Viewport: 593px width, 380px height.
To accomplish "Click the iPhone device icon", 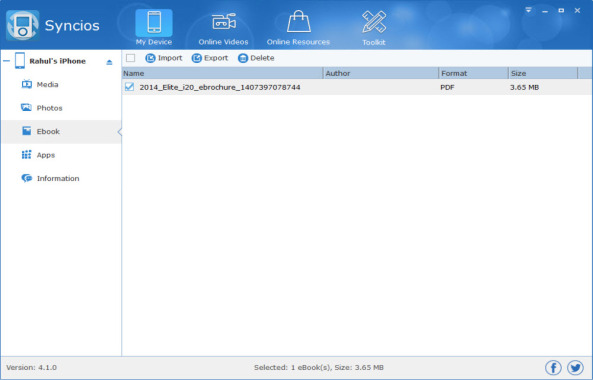I will point(20,61).
